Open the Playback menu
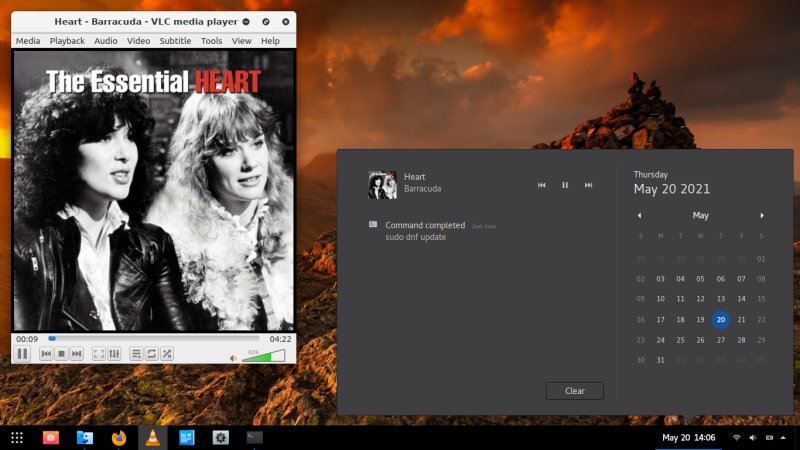 pyautogui.click(x=67, y=41)
